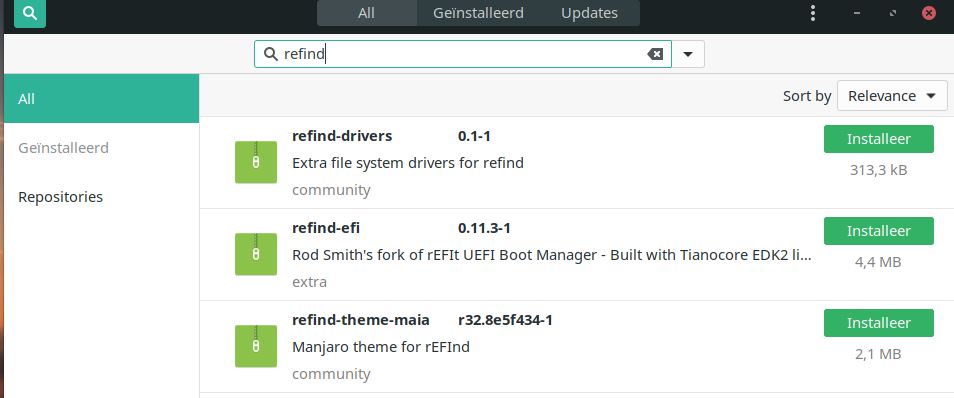This screenshot has height=398, width=954.
Task: Click the magnifier icon inside search field
Action: [270, 54]
